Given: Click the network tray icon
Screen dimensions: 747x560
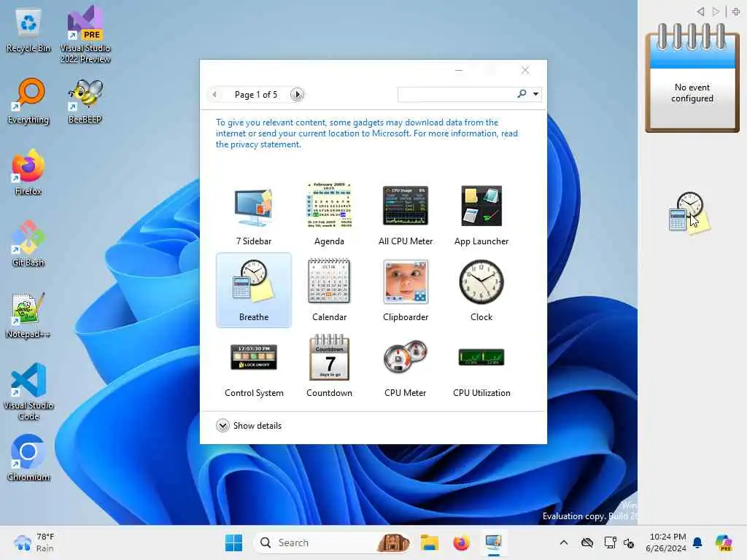Looking at the screenshot, I should [611, 542].
